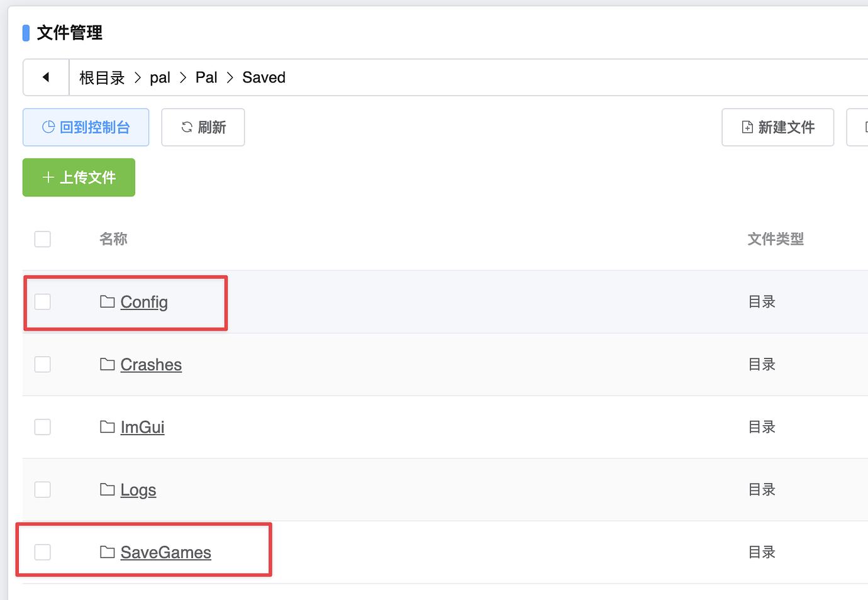This screenshot has height=600, width=868.
Task: Click the 新建文件 button
Action: click(777, 127)
